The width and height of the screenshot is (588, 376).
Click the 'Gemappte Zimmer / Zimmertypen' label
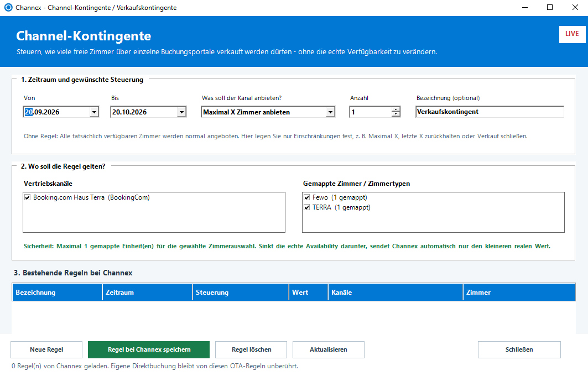pyautogui.click(x=356, y=184)
